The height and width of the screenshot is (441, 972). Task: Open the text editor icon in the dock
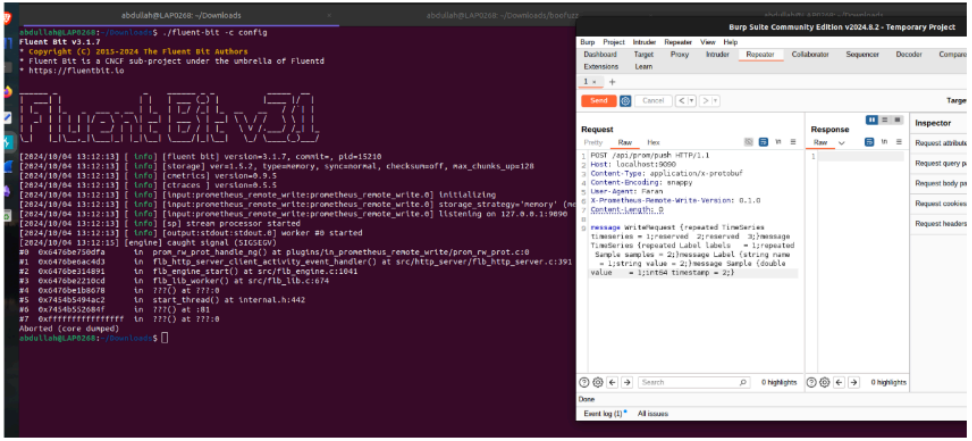point(7,117)
